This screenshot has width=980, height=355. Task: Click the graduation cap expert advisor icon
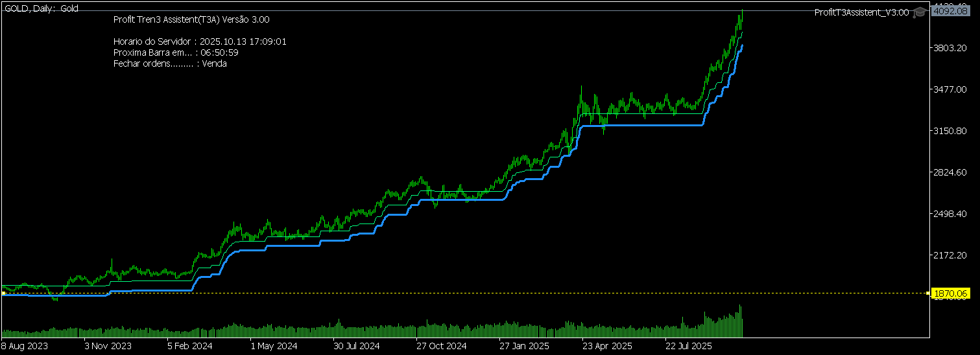click(919, 12)
